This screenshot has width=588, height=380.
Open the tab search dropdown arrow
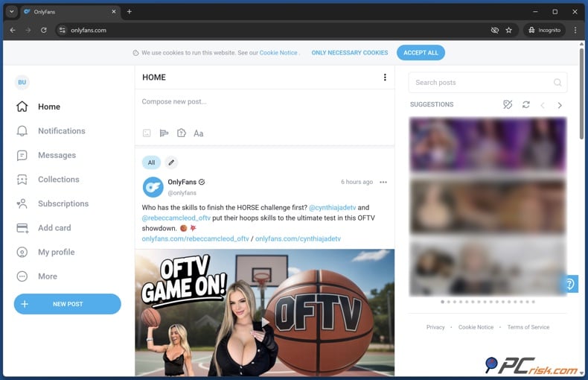[x=12, y=12]
